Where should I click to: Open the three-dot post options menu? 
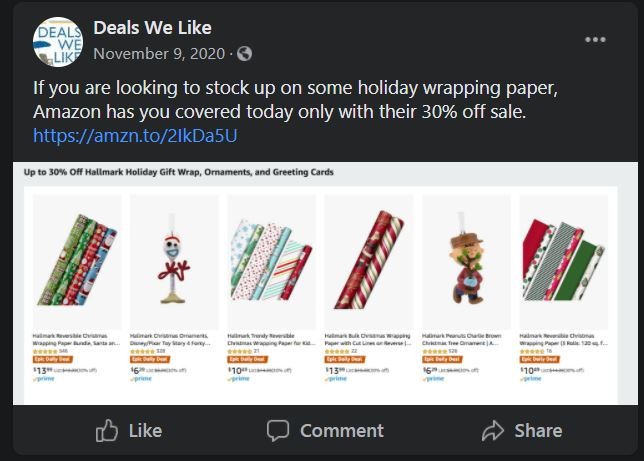tap(595, 40)
